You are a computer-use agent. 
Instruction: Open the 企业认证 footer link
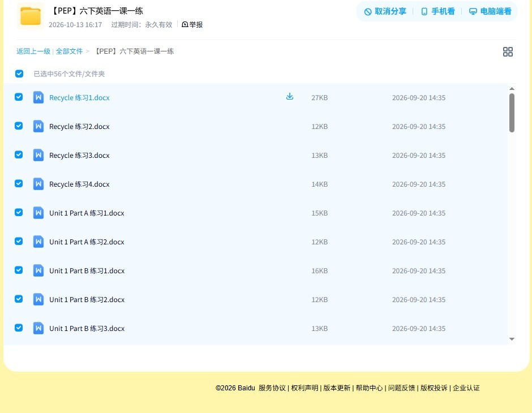tap(466, 388)
